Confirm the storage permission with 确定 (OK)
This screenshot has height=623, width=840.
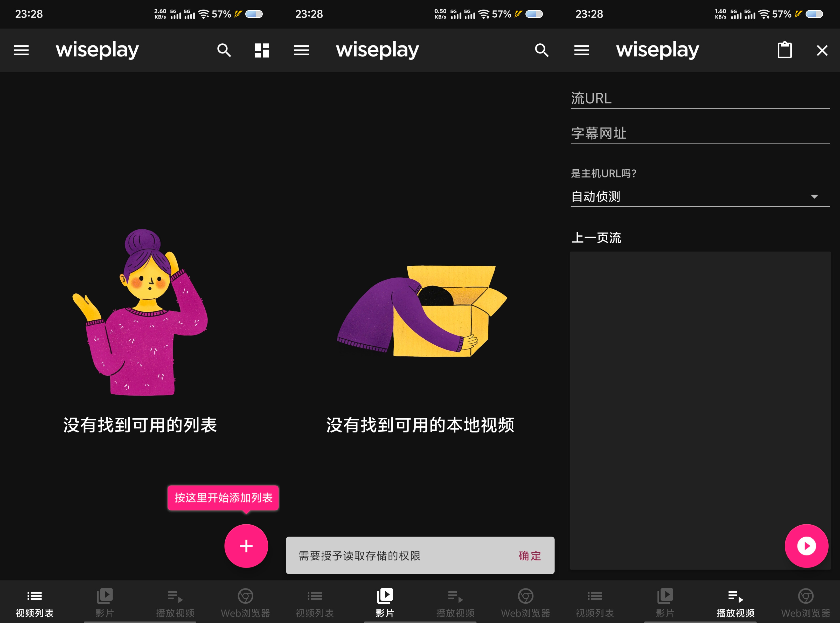click(x=530, y=556)
